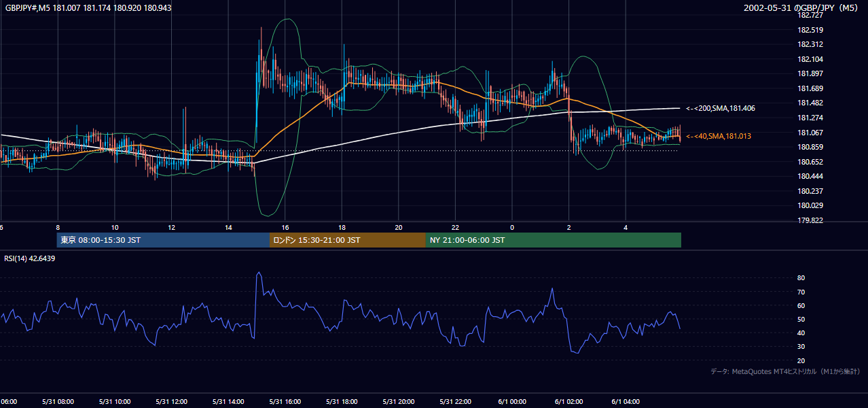Select hour 14 on the chart time axis
This screenshot has width=868, height=408.
228,227
